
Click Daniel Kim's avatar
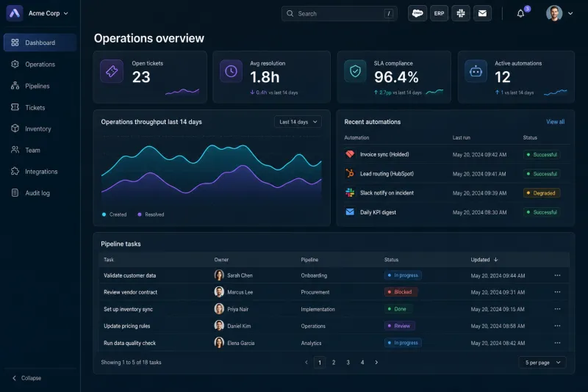tap(219, 326)
